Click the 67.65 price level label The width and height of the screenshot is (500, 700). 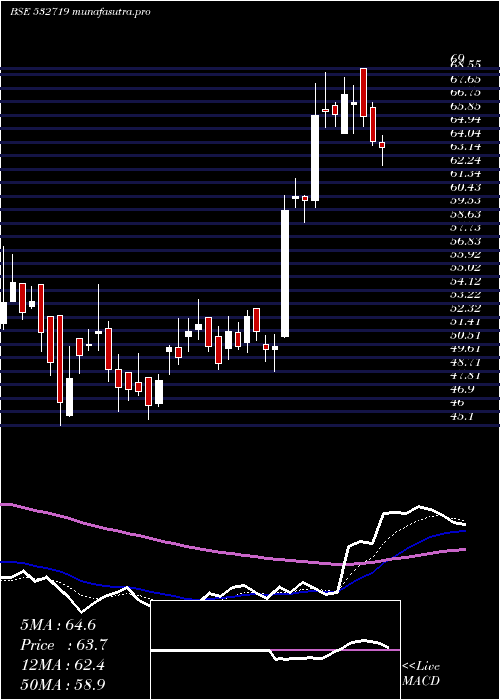point(465,79)
